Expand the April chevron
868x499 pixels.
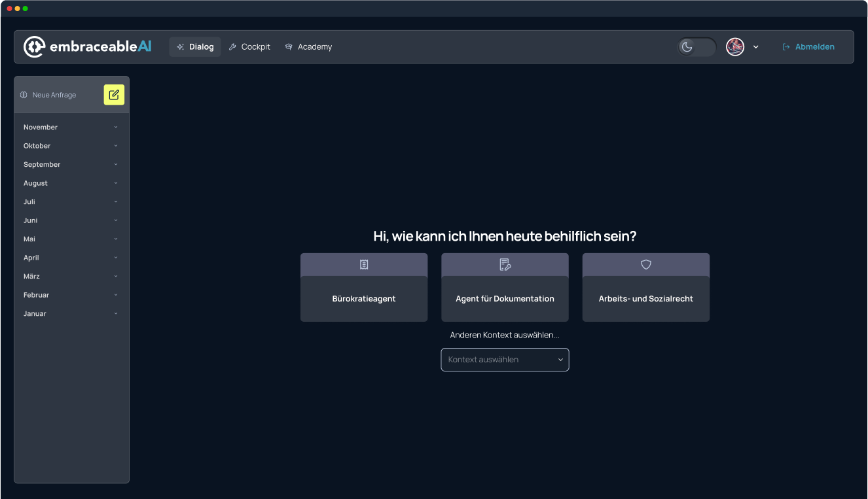coord(116,258)
